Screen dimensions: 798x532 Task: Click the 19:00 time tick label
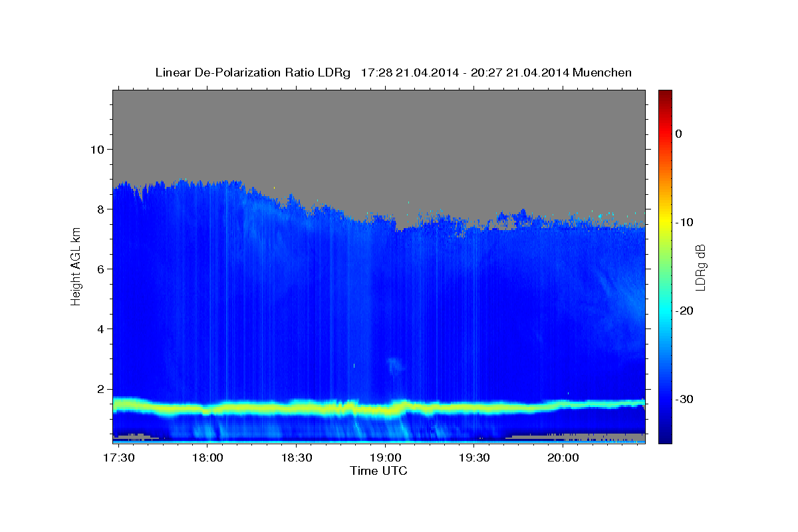[x=386, y=458]
